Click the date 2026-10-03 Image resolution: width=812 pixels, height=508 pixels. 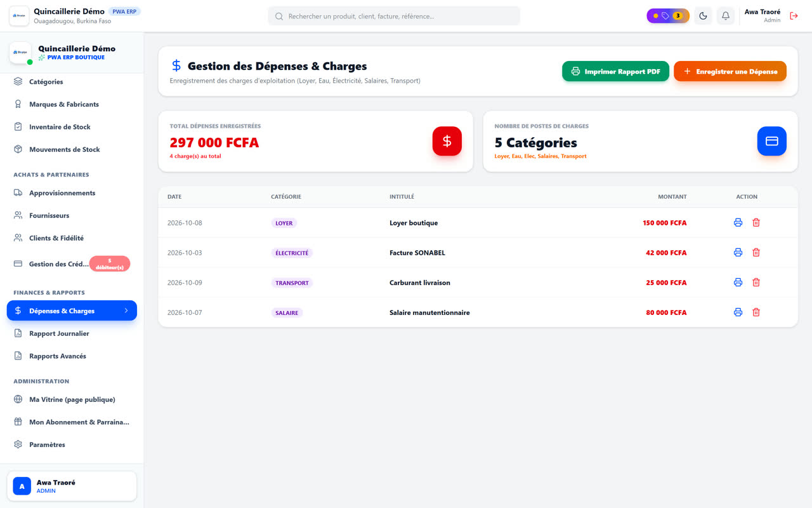point(185,253)
